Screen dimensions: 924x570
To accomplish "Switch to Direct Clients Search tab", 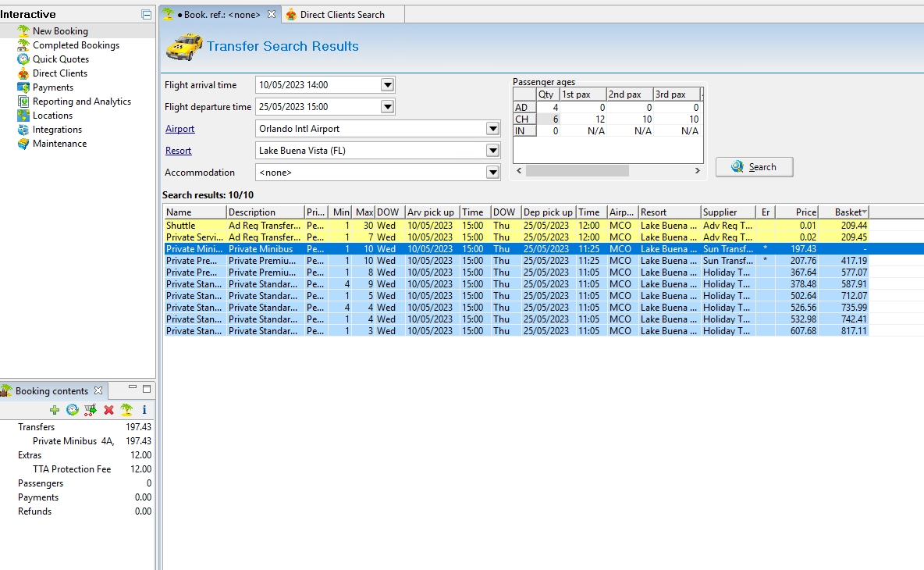I will tap(342, 14).
